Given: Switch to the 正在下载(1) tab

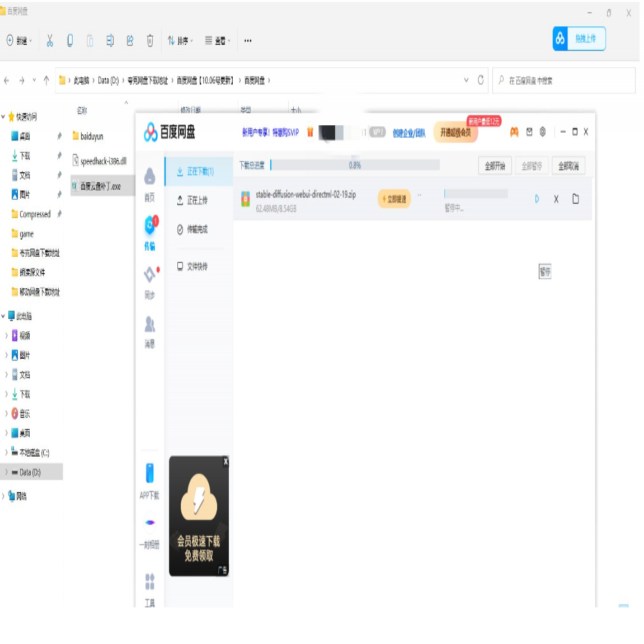Looking at the screenshot, I should (200, 171).
